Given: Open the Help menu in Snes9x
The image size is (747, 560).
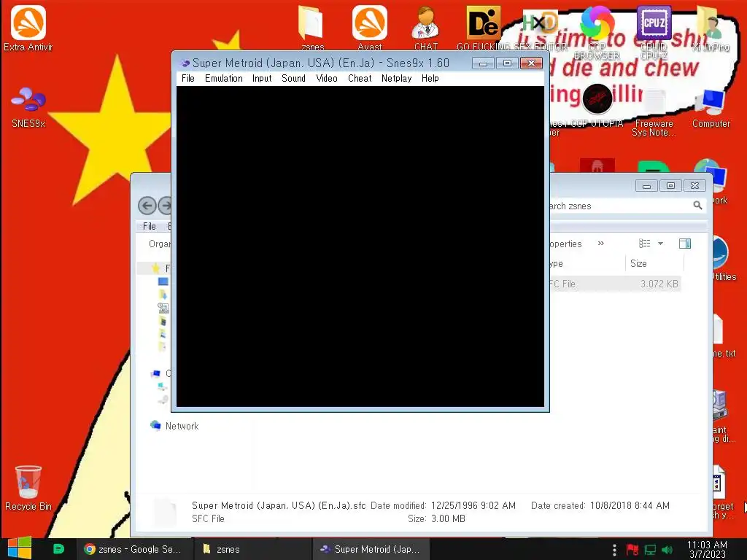Looking at the screenshot, I should pyautogui.click(x=430, y=78).
